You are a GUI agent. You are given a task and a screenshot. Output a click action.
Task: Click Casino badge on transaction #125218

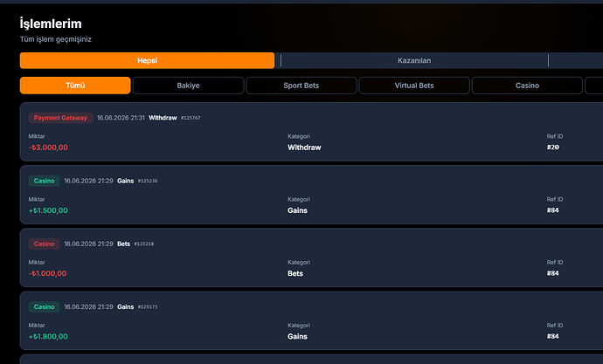pyautogui.click(x=45, y=244)
